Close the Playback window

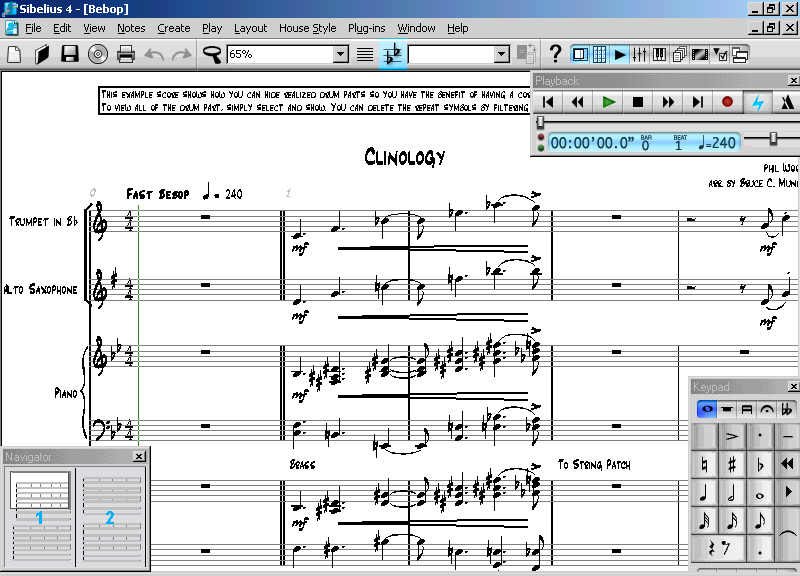pos(793,81)
